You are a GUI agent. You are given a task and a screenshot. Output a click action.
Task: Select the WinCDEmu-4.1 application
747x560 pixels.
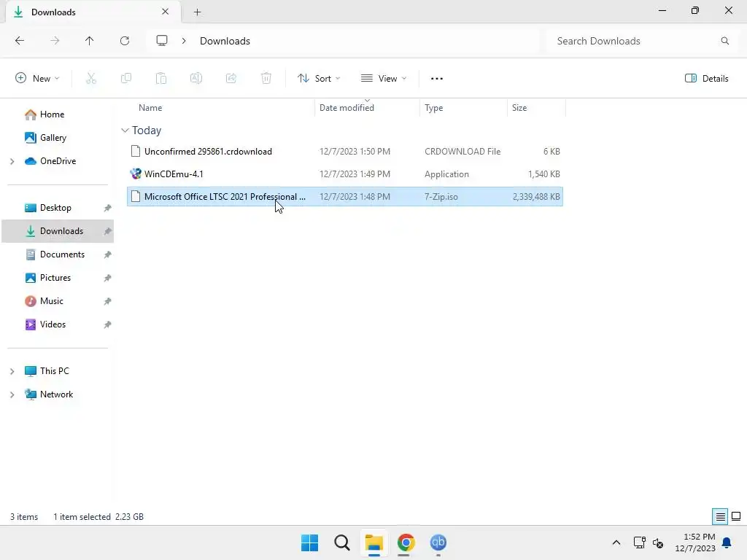(x=345, y=174)
